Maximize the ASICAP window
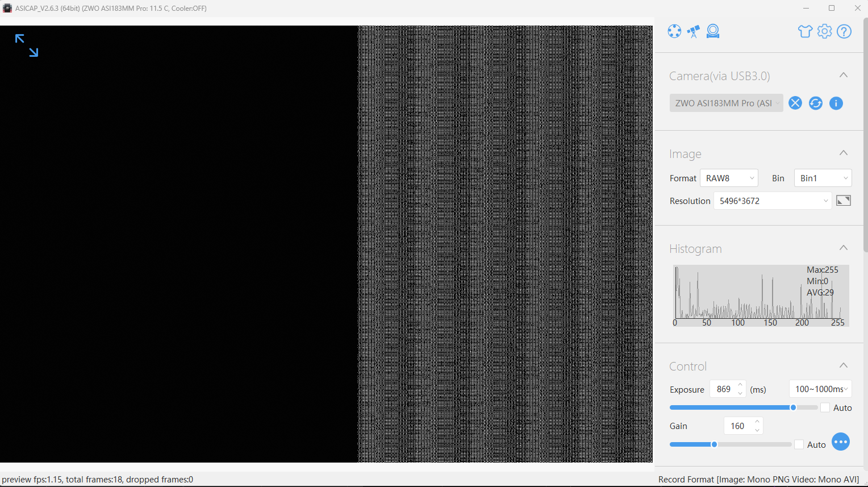The height and width of the screenshot is (487, 868). tap(832, 8)
